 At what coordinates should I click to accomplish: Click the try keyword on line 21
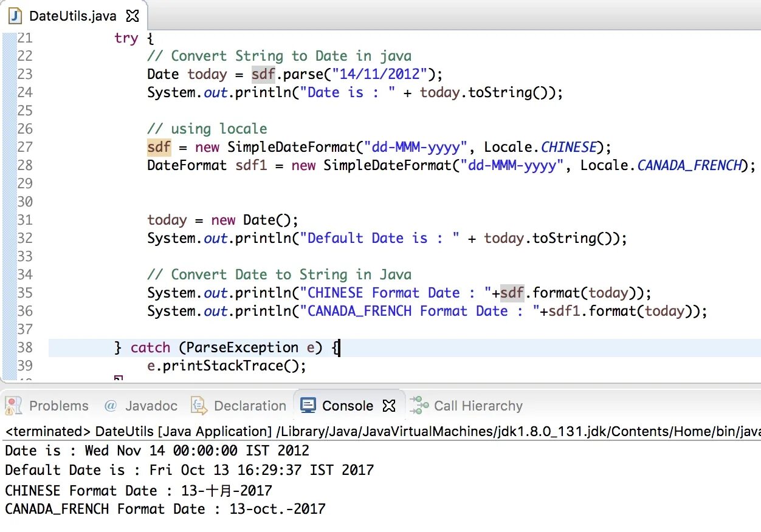point(126,38)
